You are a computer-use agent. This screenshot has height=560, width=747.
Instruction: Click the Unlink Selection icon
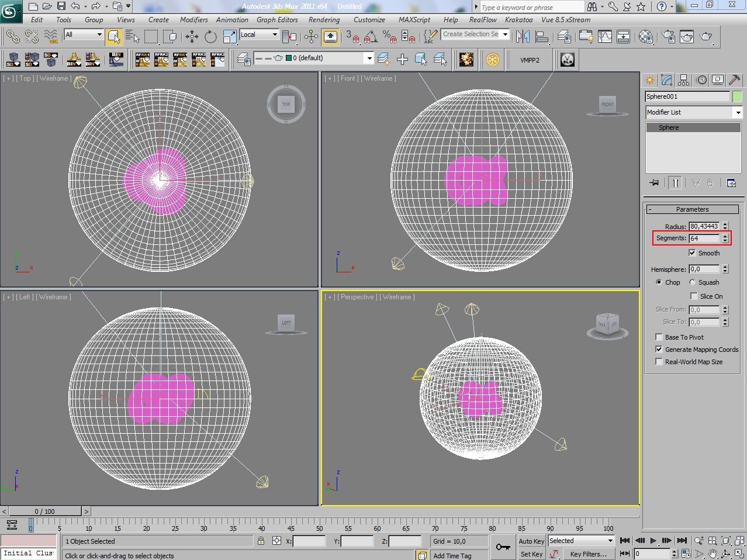tap(32, 37)
